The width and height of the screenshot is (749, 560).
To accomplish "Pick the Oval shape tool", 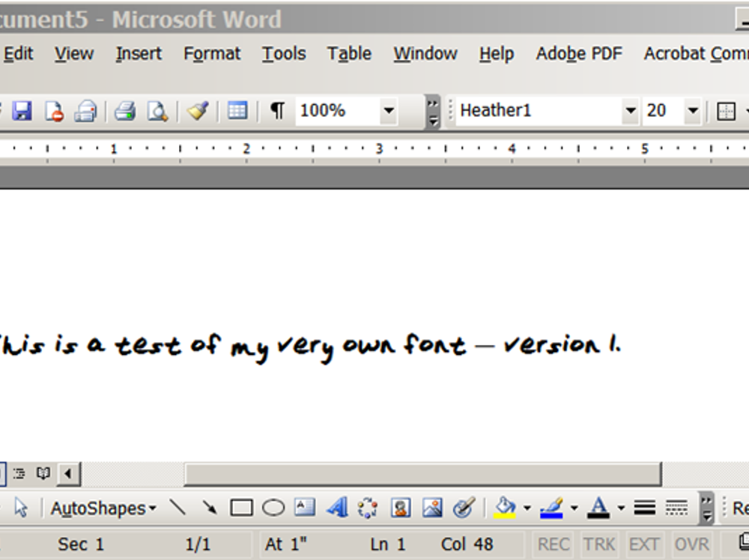I will click(273, 508).
